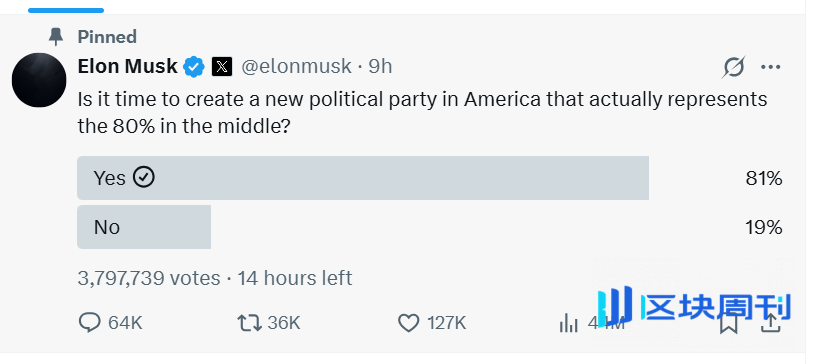The width and height of the screenshot is (817, 364).
Task: Open the poll question tweet text
Action: pos(423,113)
